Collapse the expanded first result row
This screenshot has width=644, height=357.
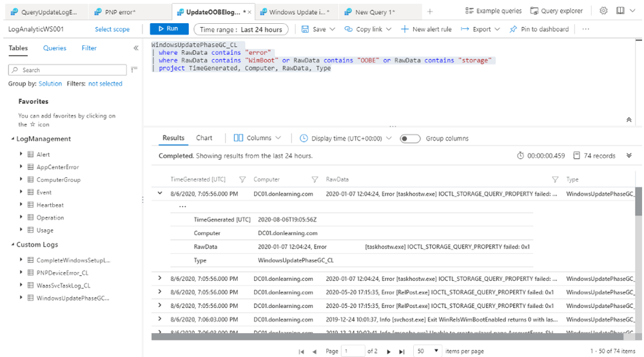point(160,193)
